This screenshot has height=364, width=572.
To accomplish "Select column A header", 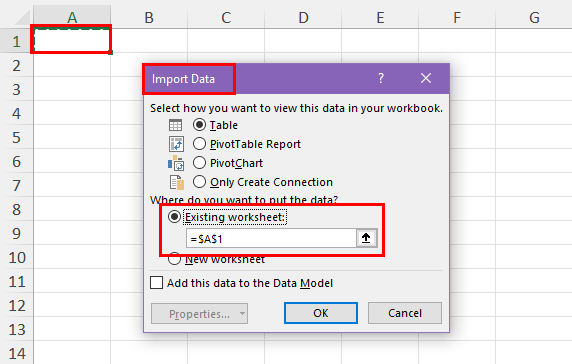I will [72, 17].
